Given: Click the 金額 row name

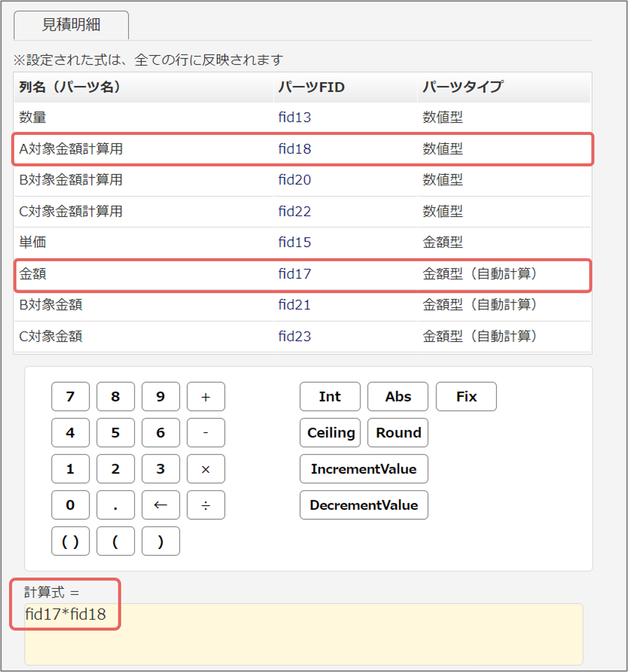Looking at the screenshot, I should coord(33,274).
